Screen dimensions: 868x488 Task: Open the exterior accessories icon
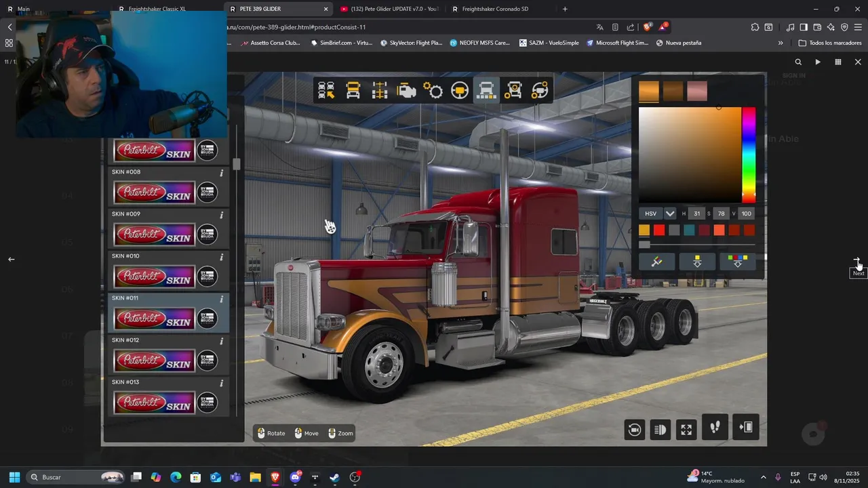pos(513,90)
